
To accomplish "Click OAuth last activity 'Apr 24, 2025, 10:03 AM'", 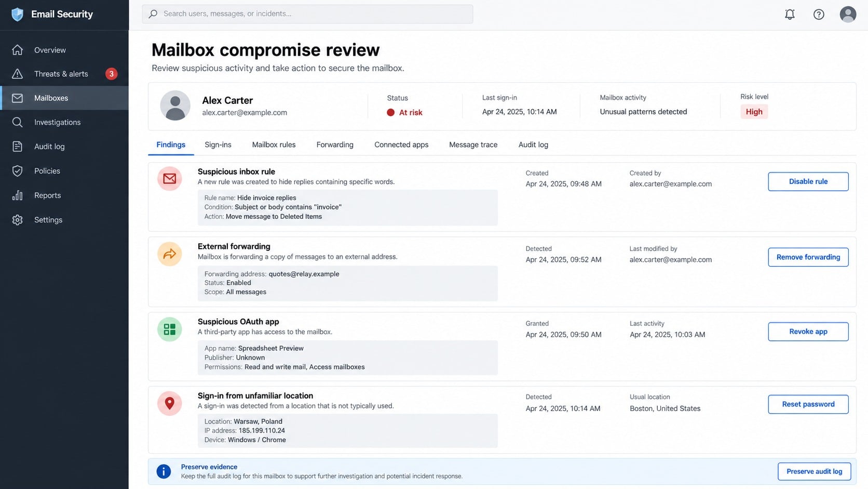I will (667, 335).
